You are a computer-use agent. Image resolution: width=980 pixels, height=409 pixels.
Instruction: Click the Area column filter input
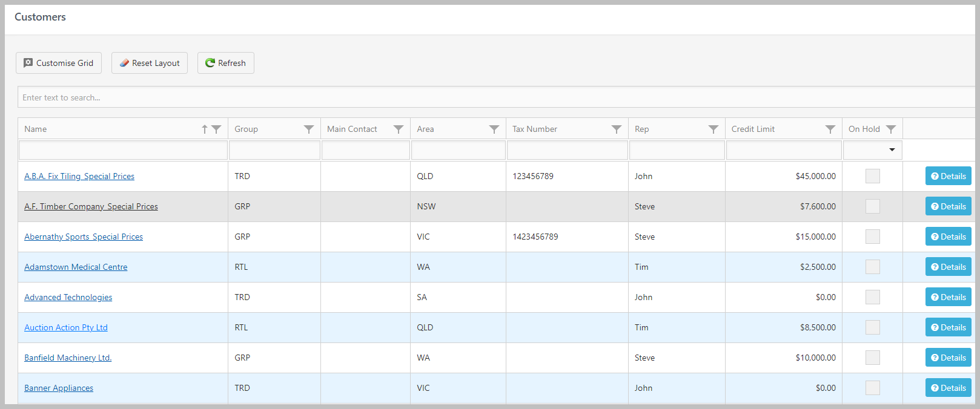459,150
